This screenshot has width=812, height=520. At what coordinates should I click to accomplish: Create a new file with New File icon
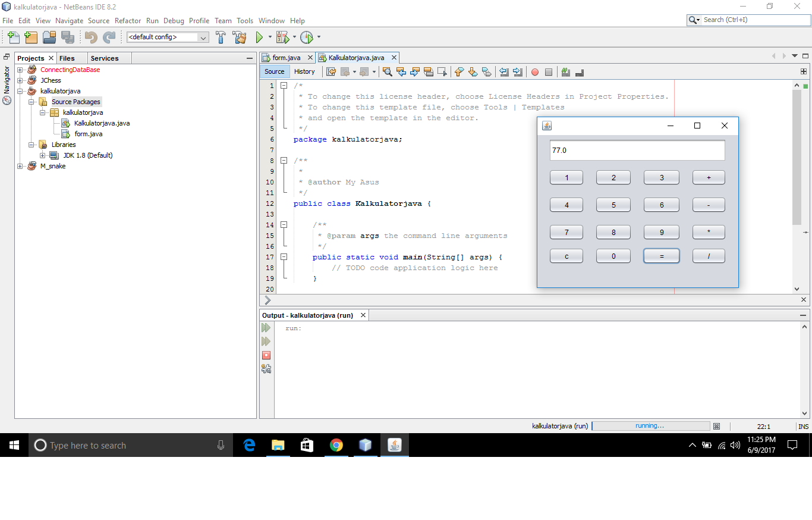13,37
